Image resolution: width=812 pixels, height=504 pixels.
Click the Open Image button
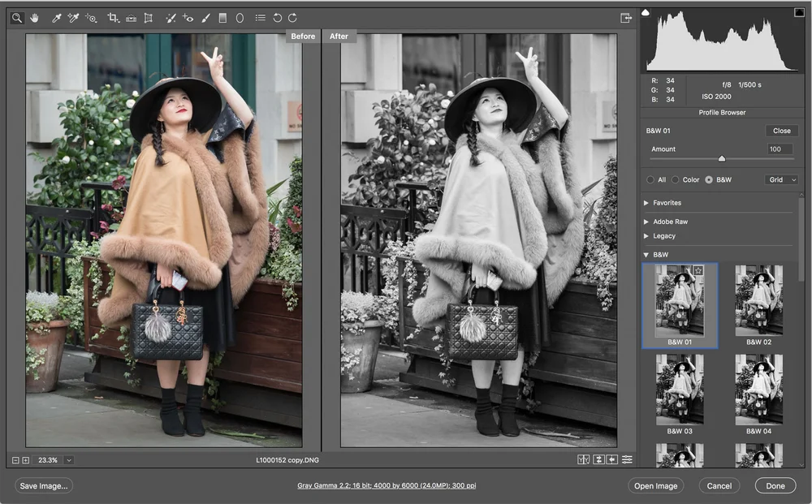click(655, 486)
